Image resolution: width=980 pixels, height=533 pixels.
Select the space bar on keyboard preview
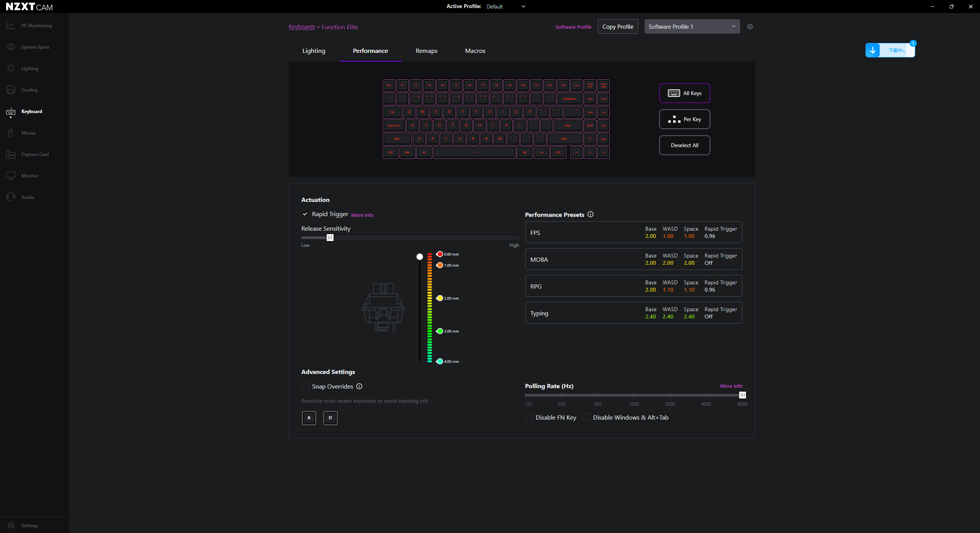[475, 153]
